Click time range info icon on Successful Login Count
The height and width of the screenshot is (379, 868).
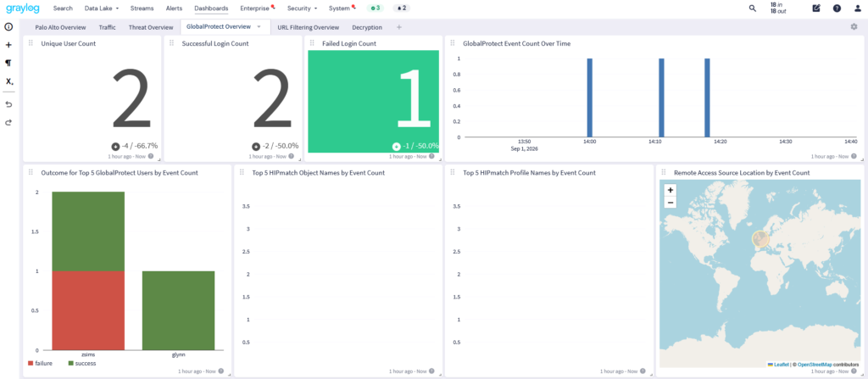click(x=292, y=156)
